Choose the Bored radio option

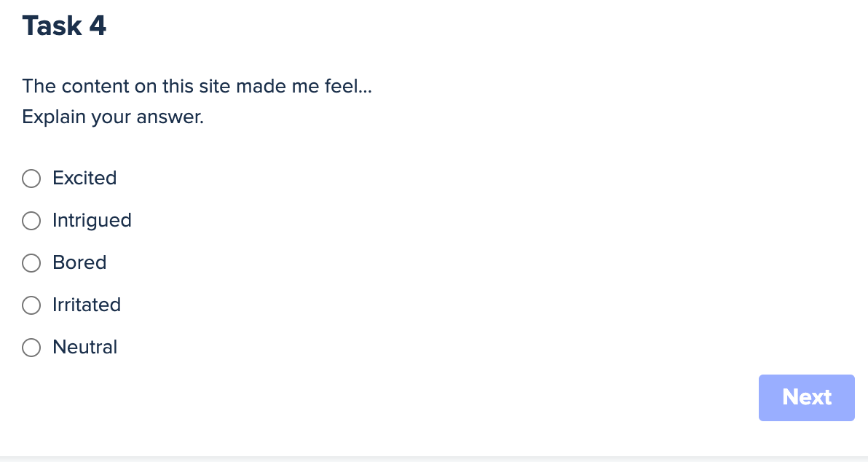(x=31, y=263)
